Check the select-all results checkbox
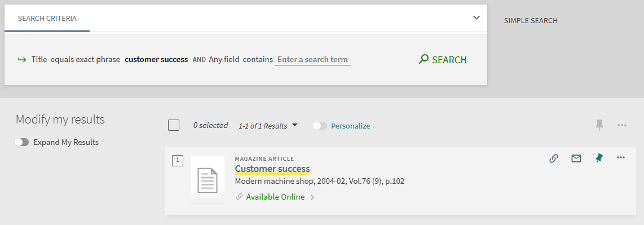644x225 pixels. click(174, 125)
